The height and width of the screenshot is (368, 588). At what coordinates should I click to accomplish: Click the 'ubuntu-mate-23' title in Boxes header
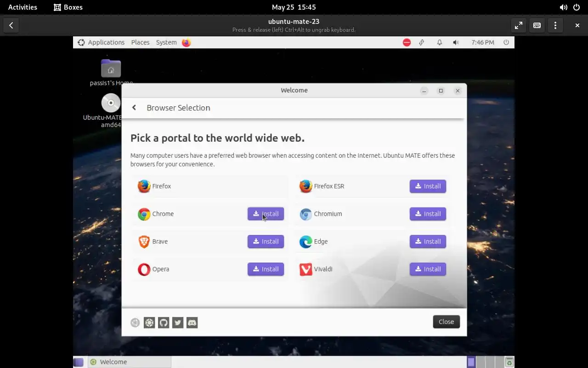pos(294,22)
